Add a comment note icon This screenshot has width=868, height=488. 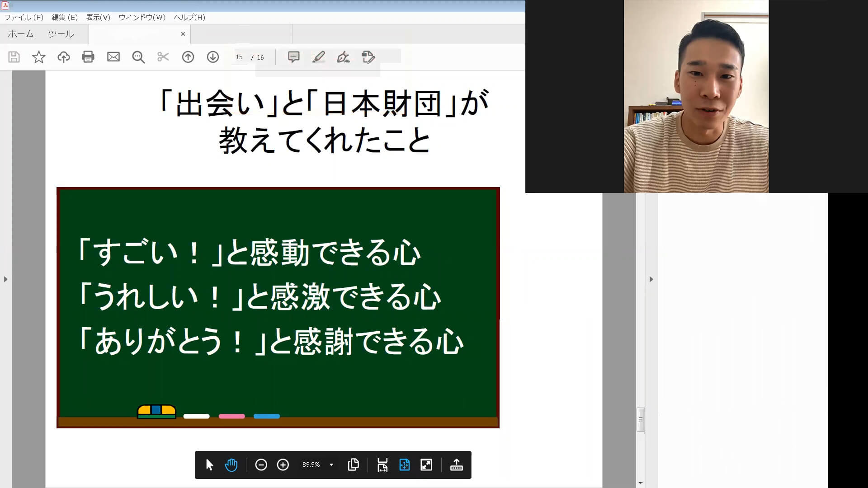[x=293, y=57]
